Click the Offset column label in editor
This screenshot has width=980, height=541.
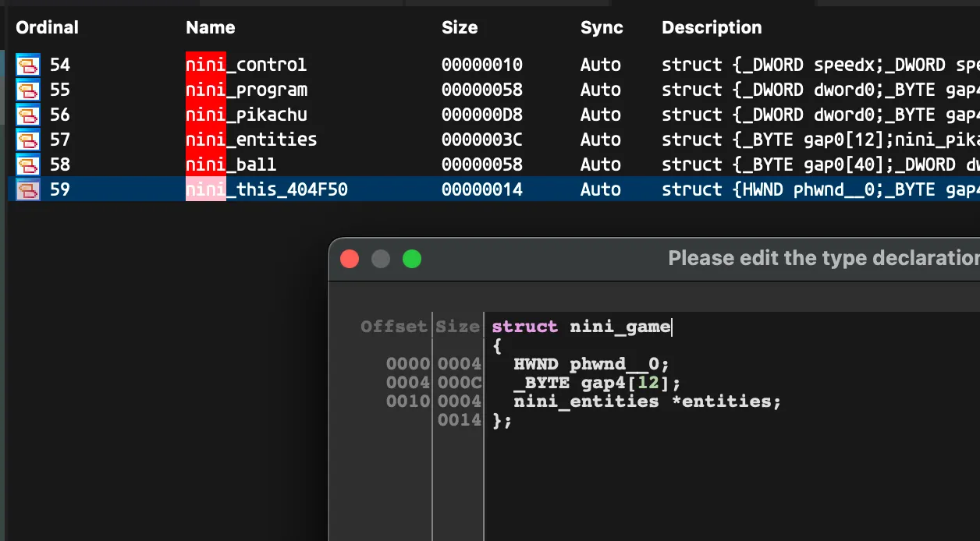coord(394,327)
